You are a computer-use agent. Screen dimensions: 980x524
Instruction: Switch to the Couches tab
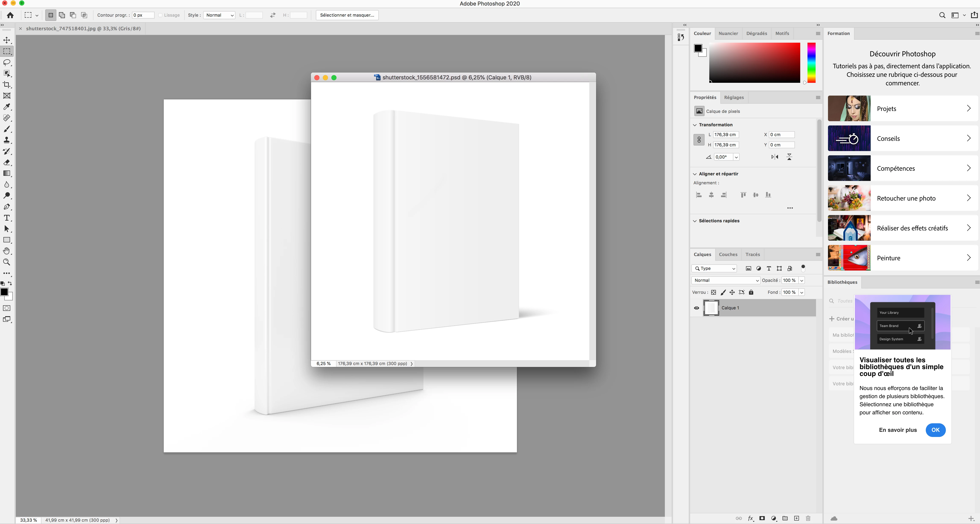728,254
